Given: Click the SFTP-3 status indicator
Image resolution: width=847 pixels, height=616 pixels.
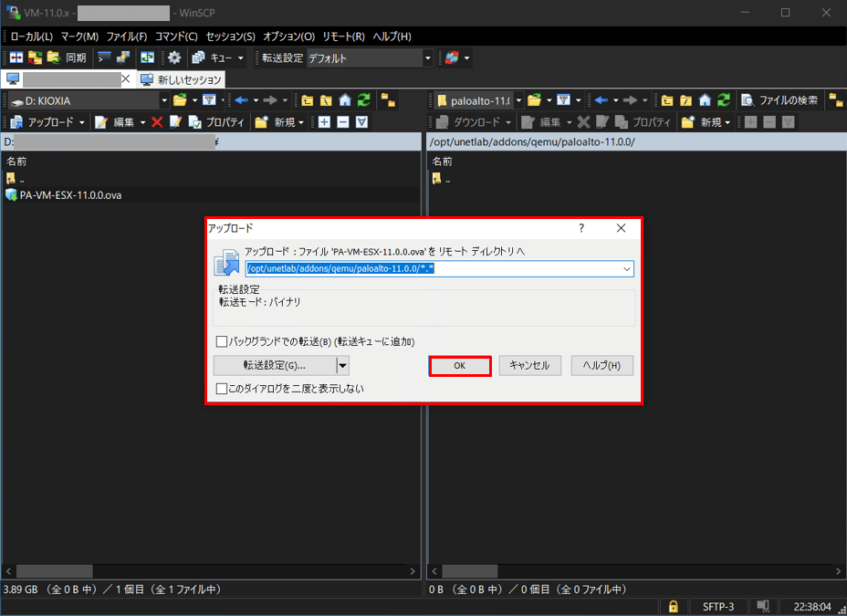Looking at the screenshot, I should coord(717,607).
